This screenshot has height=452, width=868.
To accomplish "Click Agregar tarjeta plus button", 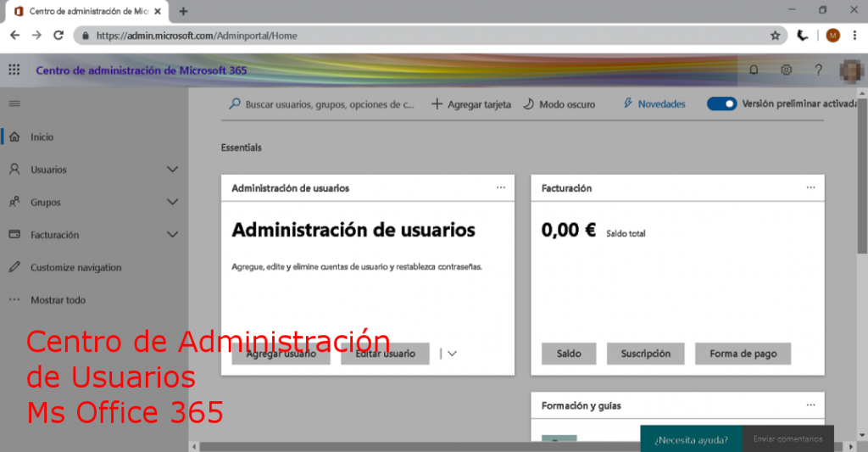I will coord(471,104).
